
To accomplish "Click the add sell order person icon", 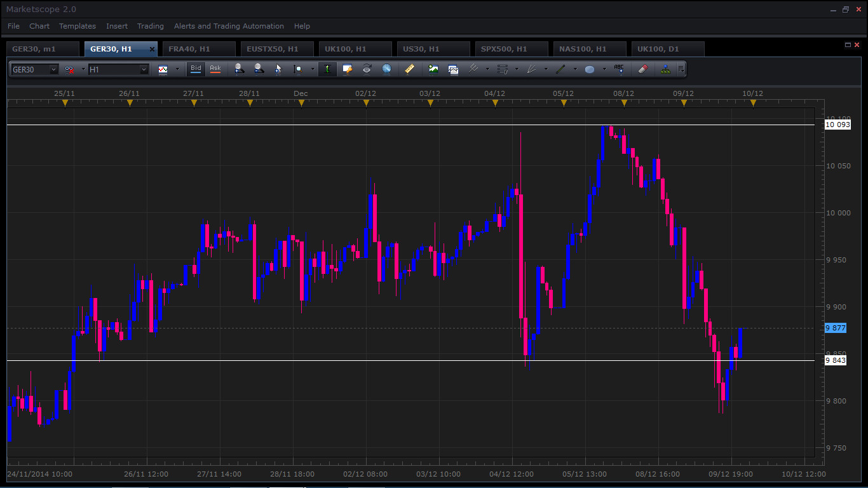I will click(x=259, y=69).
